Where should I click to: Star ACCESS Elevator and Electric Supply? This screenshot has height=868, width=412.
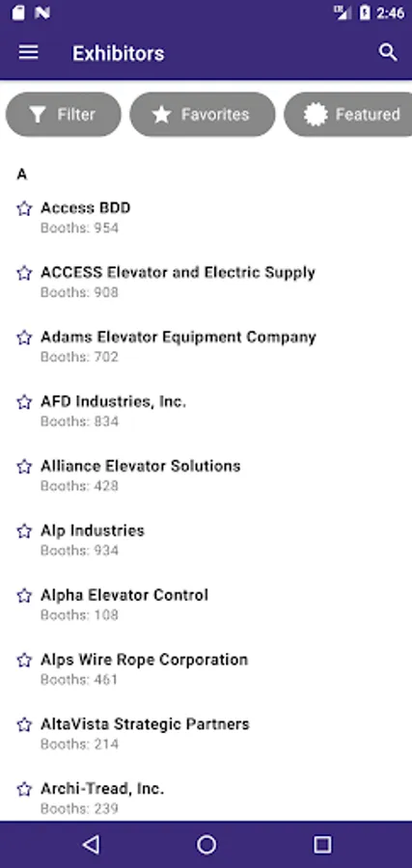tap(24, 273)
